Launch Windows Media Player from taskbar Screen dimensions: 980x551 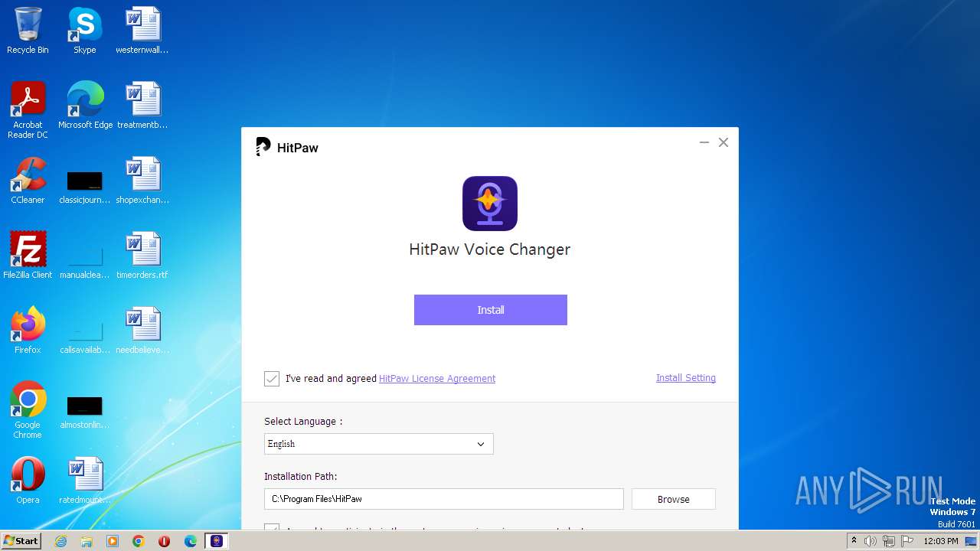tap(113, 541)
